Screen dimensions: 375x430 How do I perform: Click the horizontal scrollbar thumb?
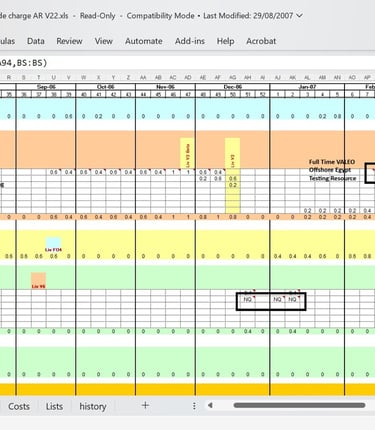point(299,405)
